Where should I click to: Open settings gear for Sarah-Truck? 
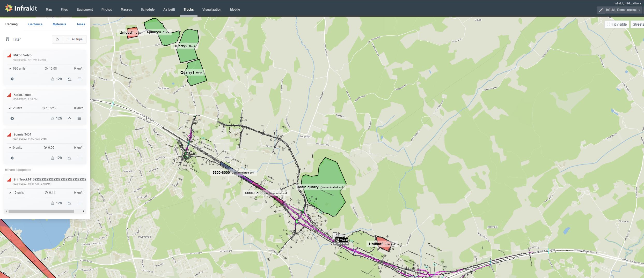(12, 118)
